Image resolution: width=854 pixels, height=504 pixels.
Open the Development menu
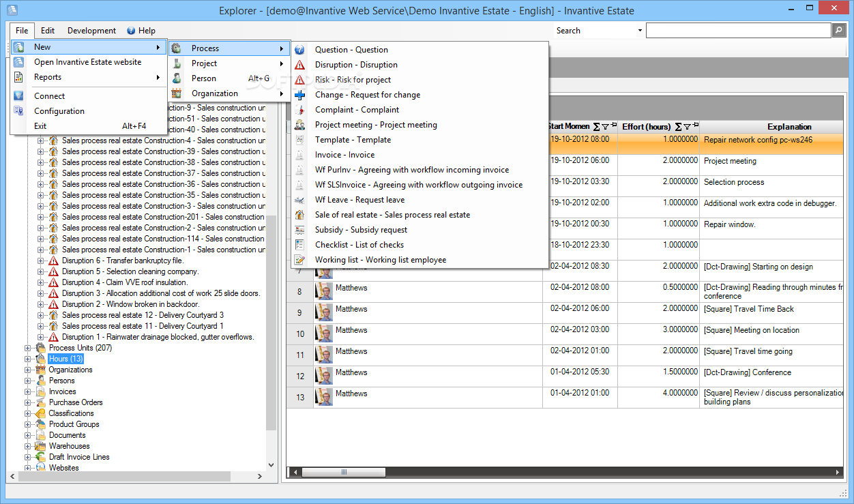click(91, 31)
